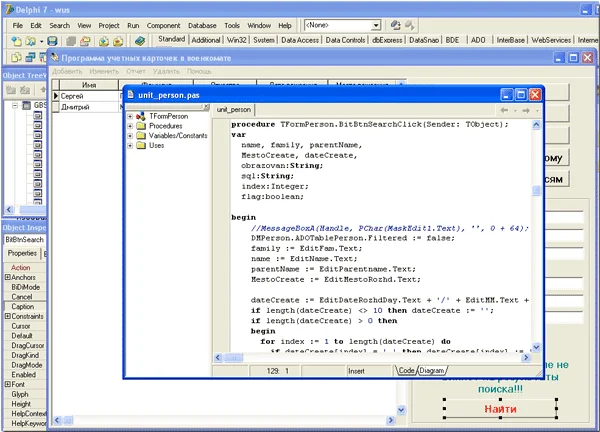Expand the Anchors property
This screenshot has height=432, width=600.
point(8,277)
